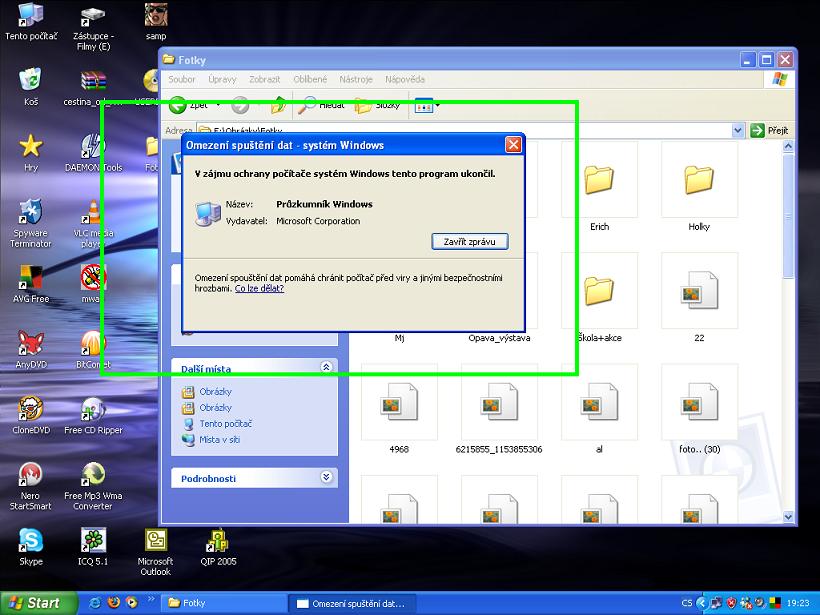Click the Windows Start button

point(33,603)
